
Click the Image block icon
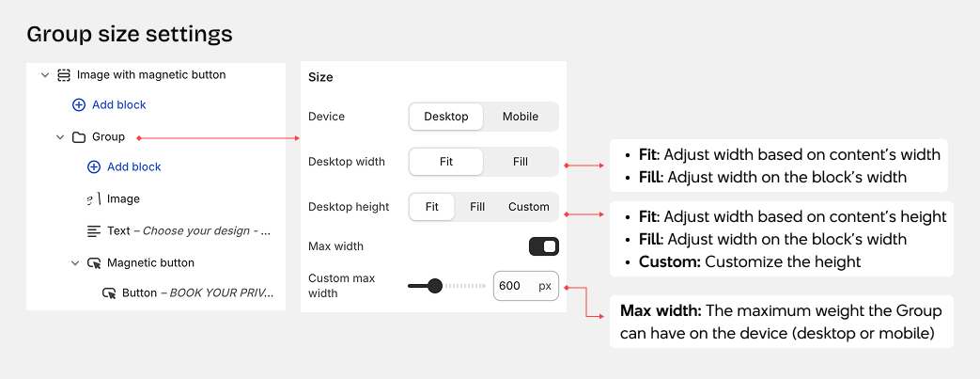click(94, 199)
